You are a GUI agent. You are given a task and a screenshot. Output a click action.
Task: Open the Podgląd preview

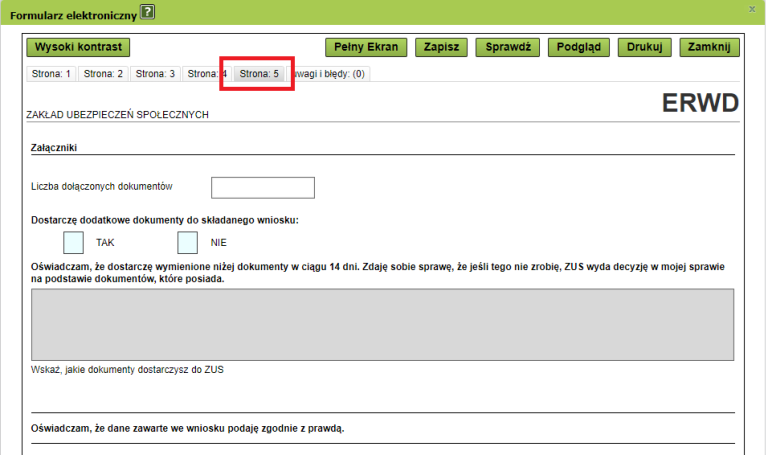[x=580, y=47]
